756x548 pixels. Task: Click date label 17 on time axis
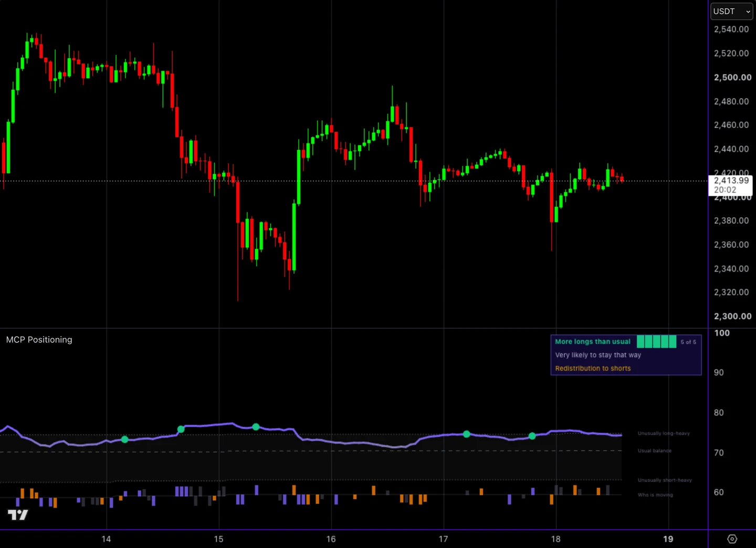(x=443, y=539)
